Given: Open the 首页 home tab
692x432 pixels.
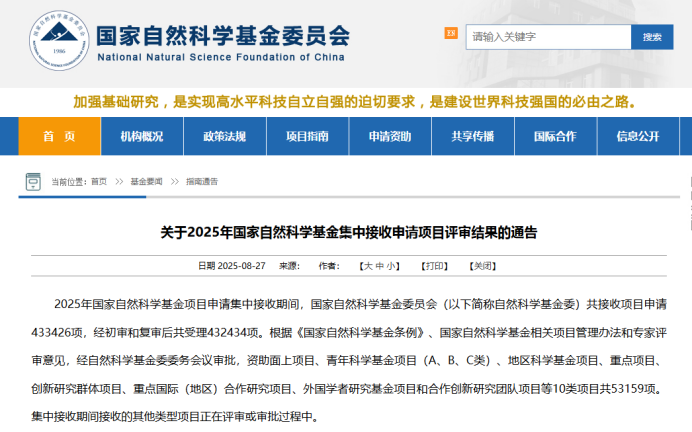Looking at the screenshot, I should point(59,136).
